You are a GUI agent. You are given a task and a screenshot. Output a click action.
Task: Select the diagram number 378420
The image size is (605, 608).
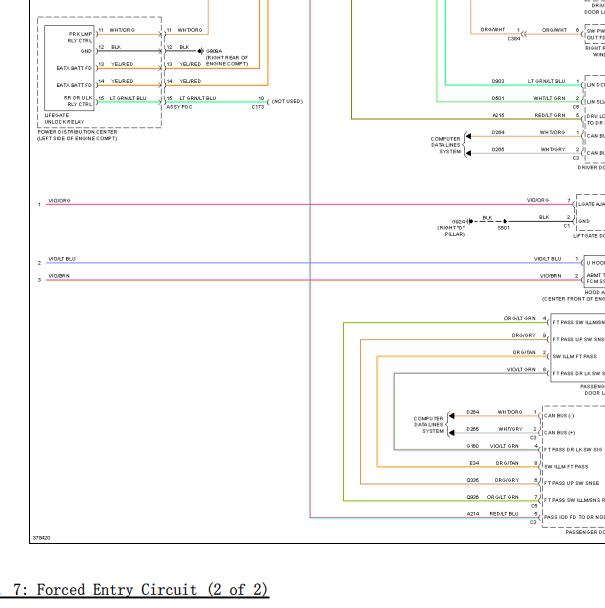[x=41, y=538]
